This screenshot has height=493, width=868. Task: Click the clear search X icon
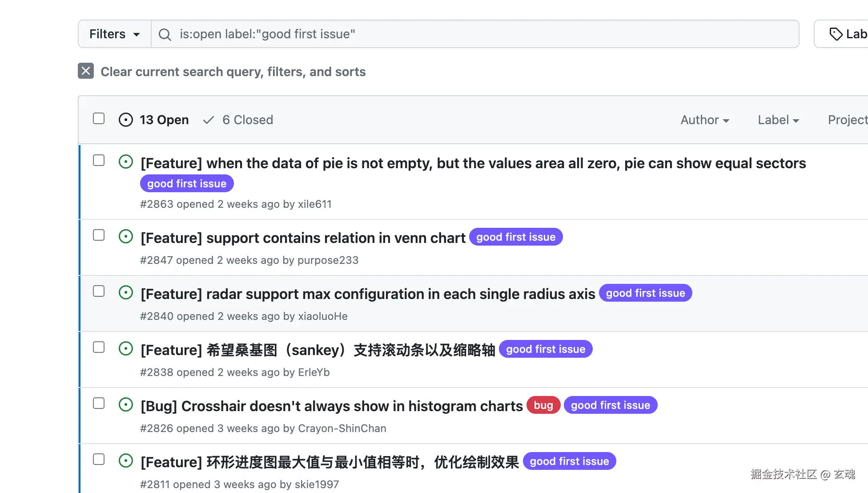(86, 71)
